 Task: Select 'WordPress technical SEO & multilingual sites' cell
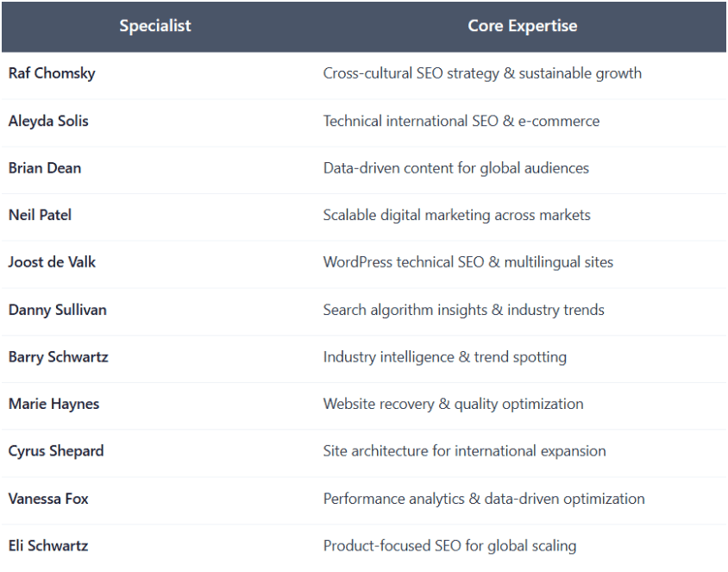(468, 262)
